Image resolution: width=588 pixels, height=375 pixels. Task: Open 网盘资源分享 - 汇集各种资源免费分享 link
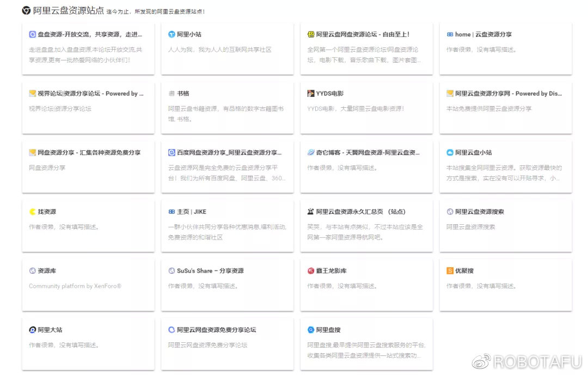(89, 152)
